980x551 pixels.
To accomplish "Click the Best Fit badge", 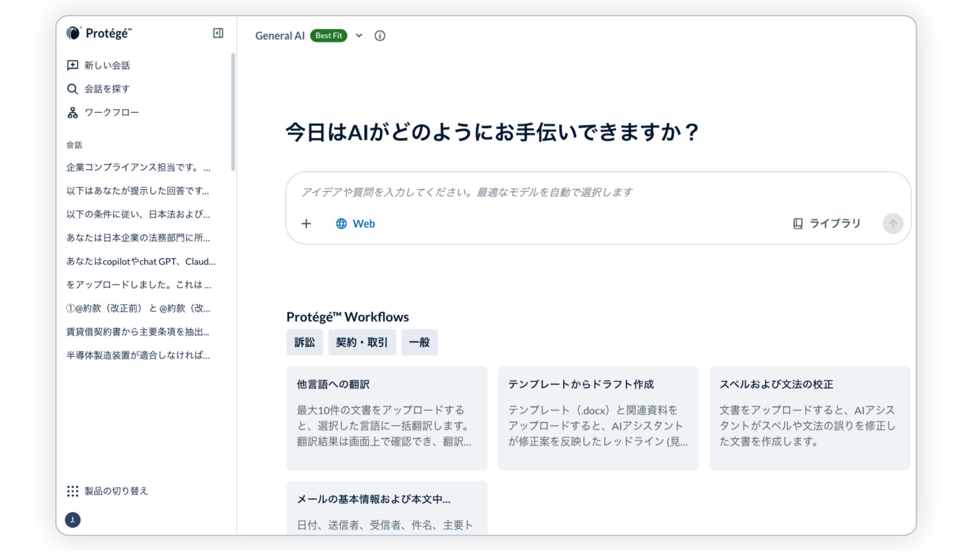I will pos(329,36).
